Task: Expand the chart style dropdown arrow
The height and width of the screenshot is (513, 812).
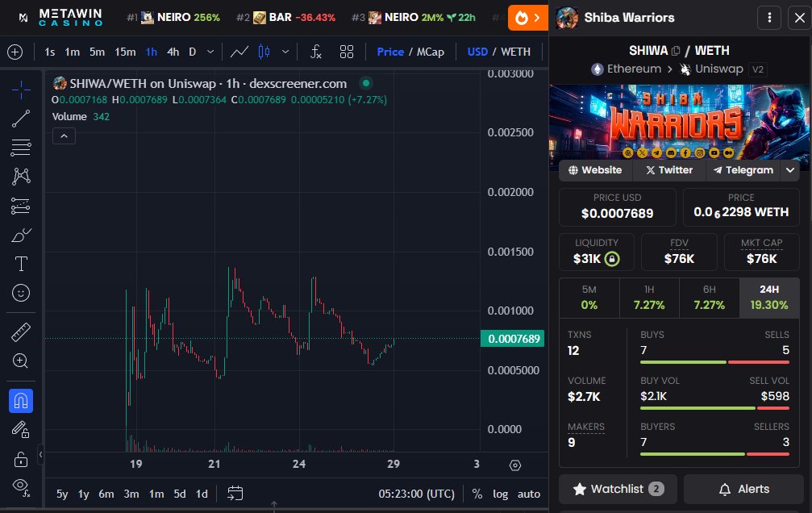Action: tap(285, 52)
